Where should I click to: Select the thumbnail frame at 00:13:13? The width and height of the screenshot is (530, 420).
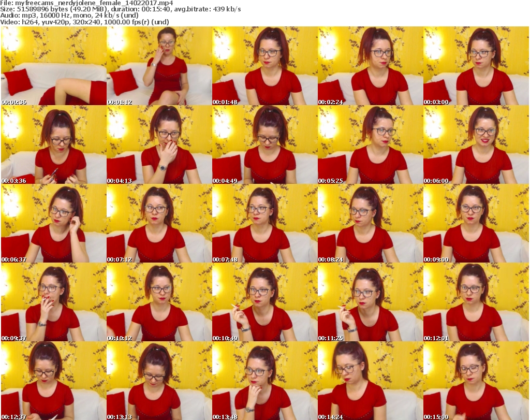(x=159, y=381)
